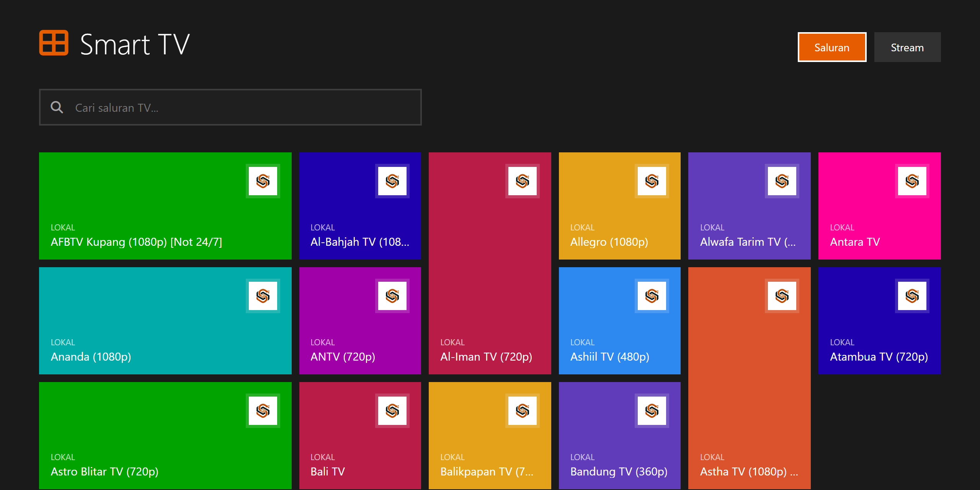Open the Bali TV channel name
980x490 pixels.
click(328, 472)
